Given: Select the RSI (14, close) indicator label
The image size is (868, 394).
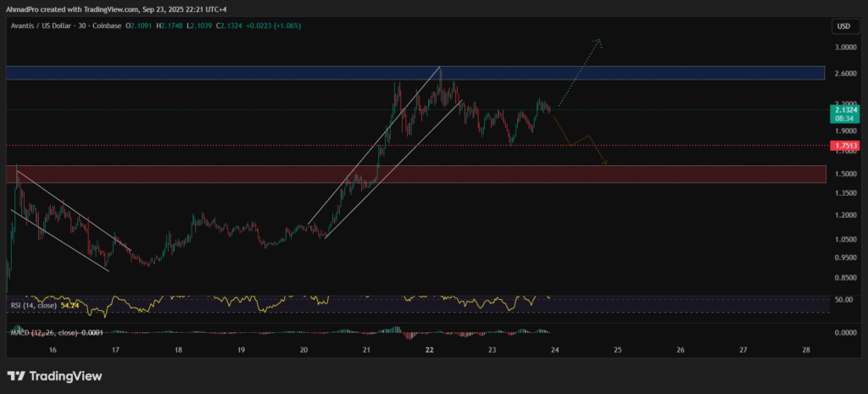Looking at the screenshot, I should (x=31, y=305).
